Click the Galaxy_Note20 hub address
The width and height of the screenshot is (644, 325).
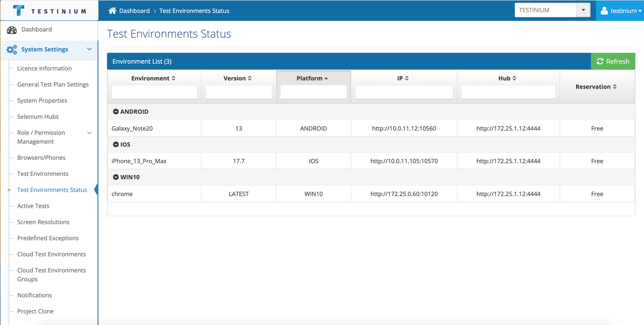pos(508,128)
